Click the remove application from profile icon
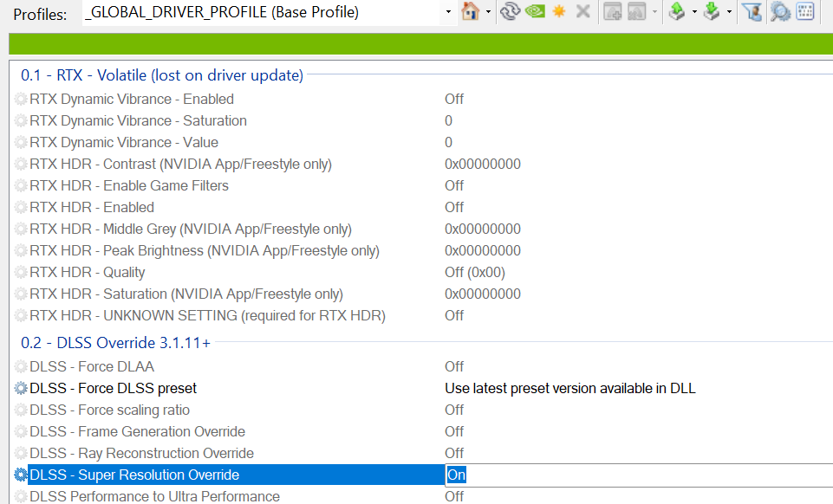 click(x=636, y=11)
